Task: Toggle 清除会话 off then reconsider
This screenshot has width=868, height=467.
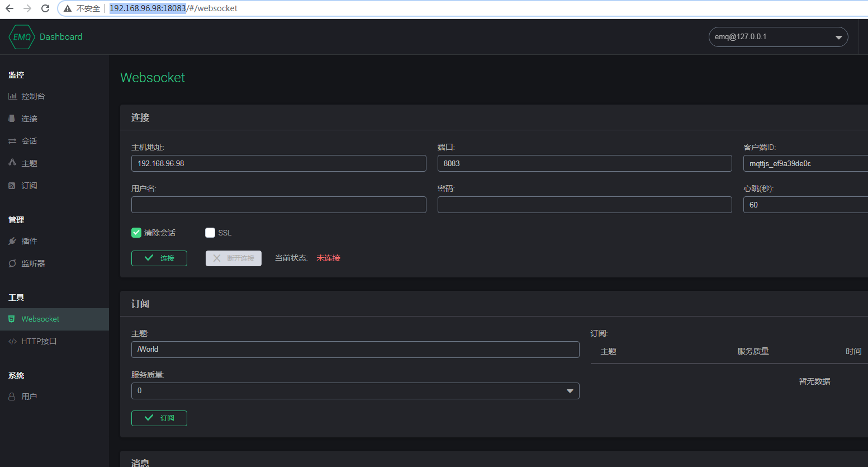Action: tap(136, 232)
